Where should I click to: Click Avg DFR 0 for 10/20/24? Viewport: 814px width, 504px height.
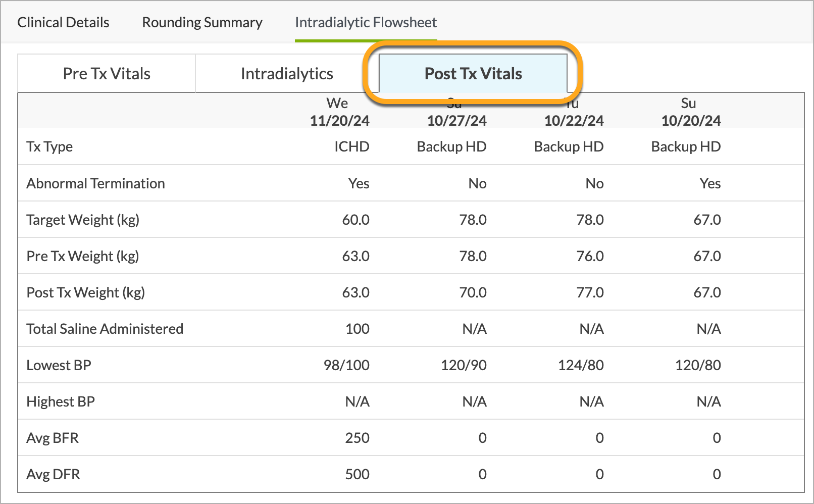click(717, 474)
